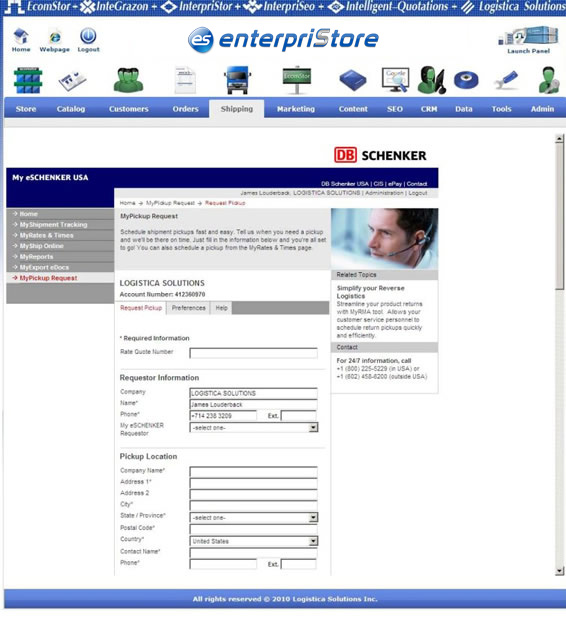Click the Store shelves icon

(28, 81)
